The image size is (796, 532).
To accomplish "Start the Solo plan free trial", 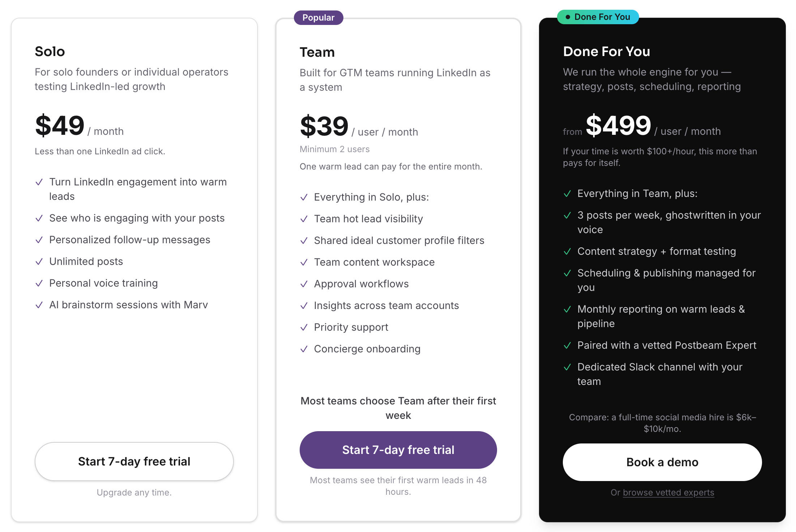I will pos(134,462).
